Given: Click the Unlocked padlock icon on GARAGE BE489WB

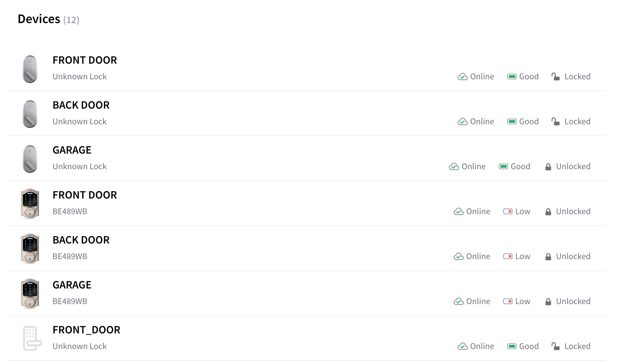Looking at the screenshot, I should 548,302.
